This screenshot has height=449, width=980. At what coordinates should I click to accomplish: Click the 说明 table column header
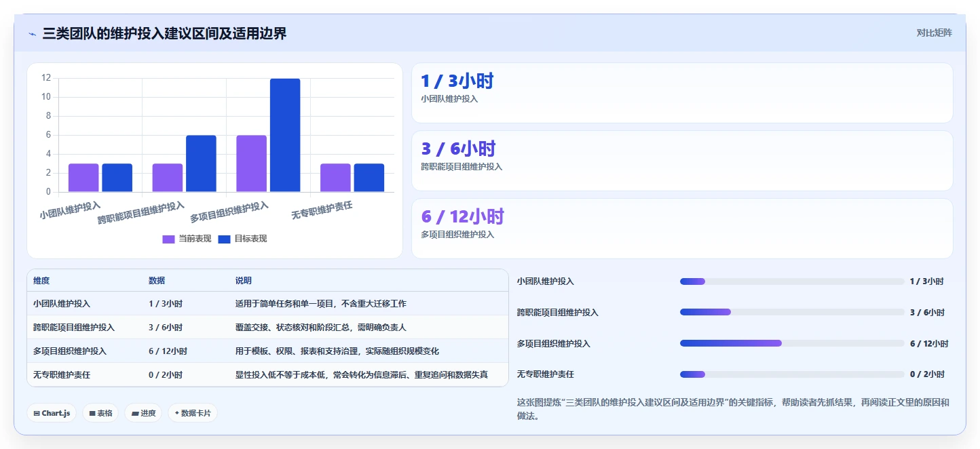click(x=244, y=280)
